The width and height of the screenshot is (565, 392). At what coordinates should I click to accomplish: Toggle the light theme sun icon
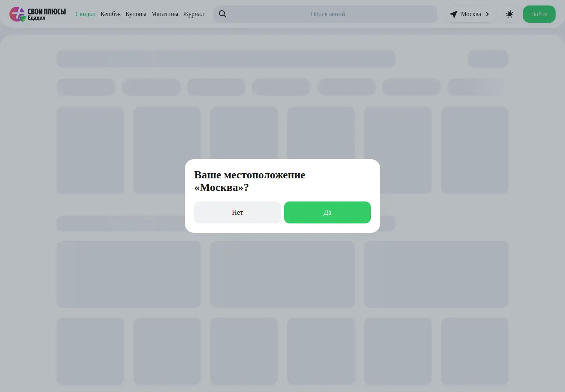click(510, 14)
